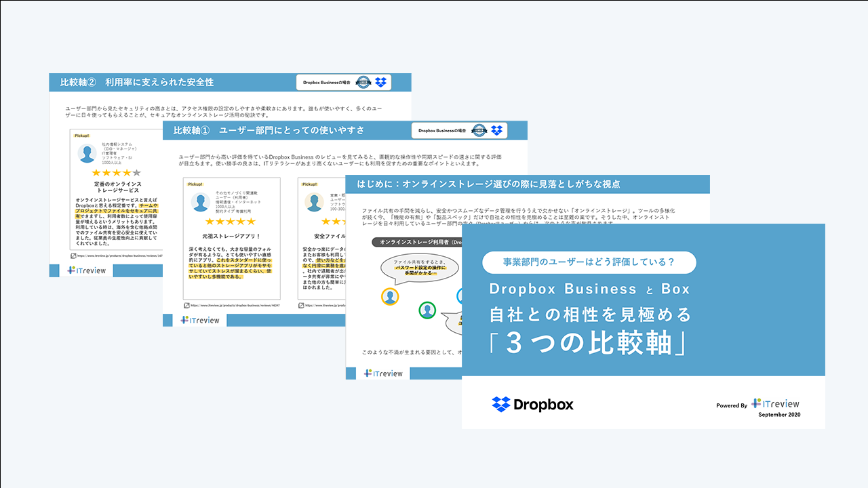Click the ITreview logo in はじめに slide footer
This screenshot has width=868, height=488.
[x=383, y=373]
